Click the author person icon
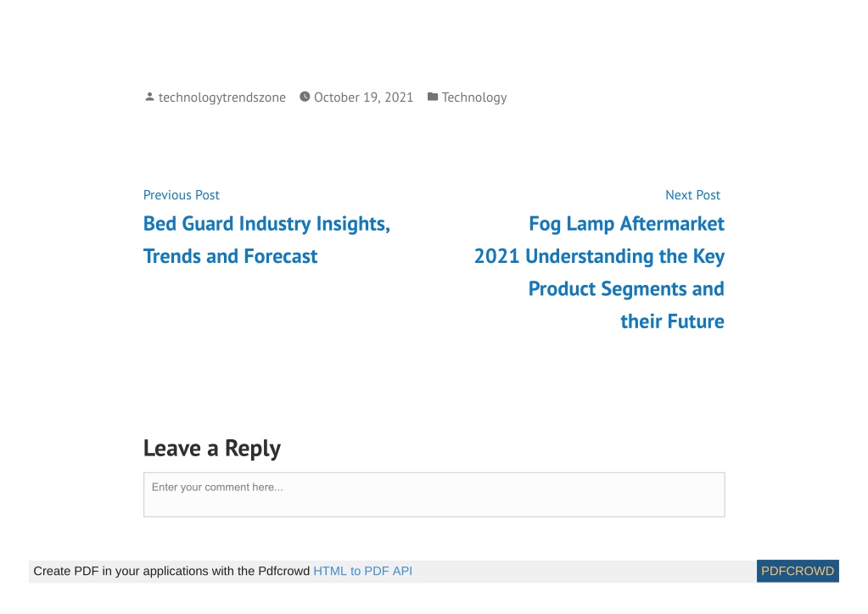 coord(149,97)
